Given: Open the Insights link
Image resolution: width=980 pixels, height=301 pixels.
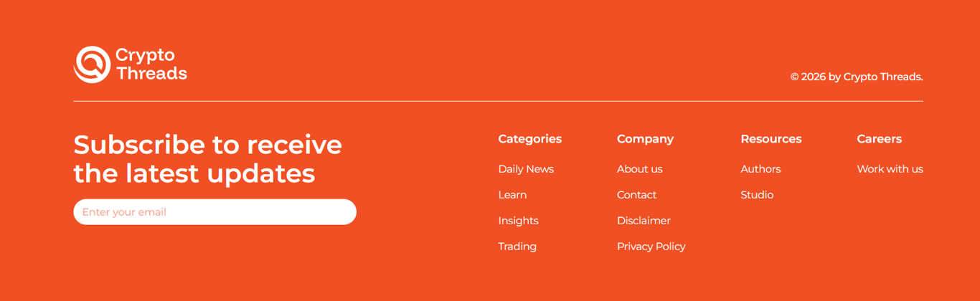Looking at the screenshot, I should [x=518, y=221].
